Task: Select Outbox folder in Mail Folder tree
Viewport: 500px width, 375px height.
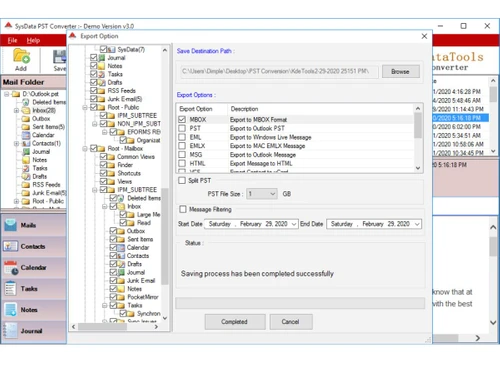Action: [41, 119]
